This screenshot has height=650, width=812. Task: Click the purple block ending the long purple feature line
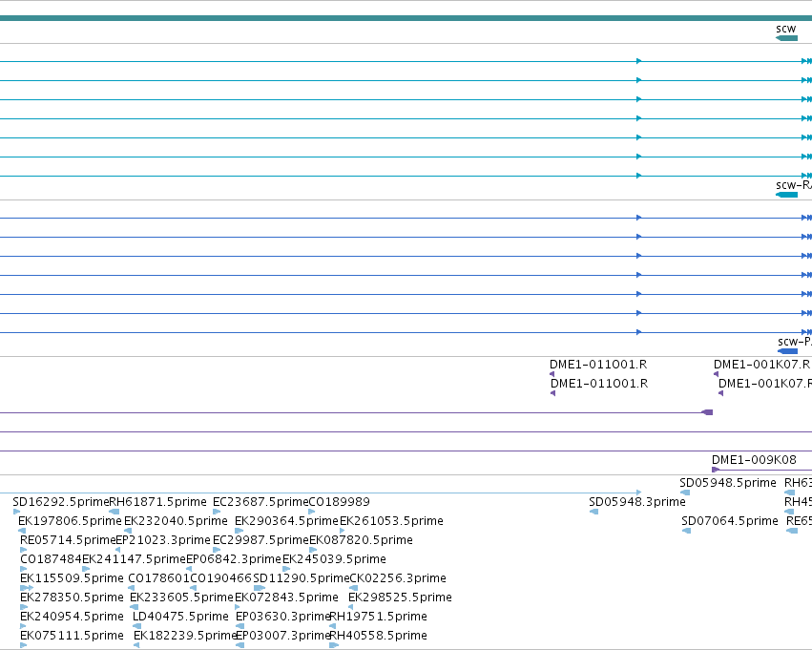coord(707,412)
